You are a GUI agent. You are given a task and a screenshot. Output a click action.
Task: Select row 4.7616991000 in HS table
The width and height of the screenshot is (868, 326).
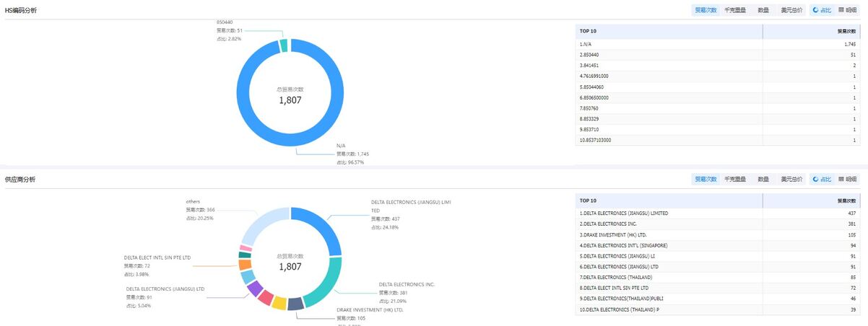717,76
